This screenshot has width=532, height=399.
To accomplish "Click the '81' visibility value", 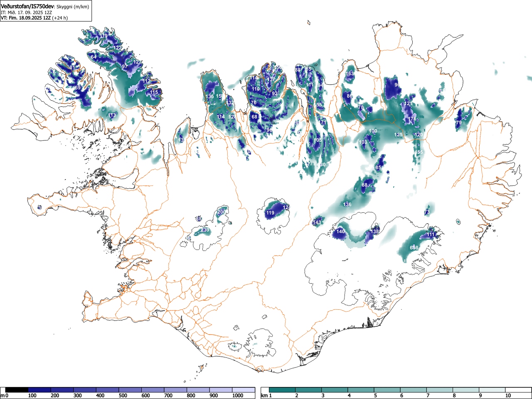I will pyautogui.click(x=72, y=67).
